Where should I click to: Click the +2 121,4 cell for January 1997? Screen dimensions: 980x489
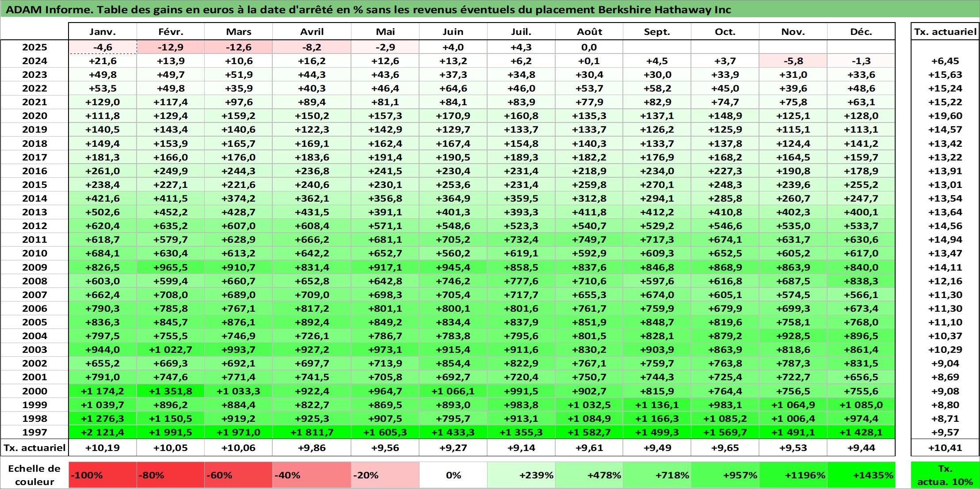pyautogui.click(x=103, y=432)
